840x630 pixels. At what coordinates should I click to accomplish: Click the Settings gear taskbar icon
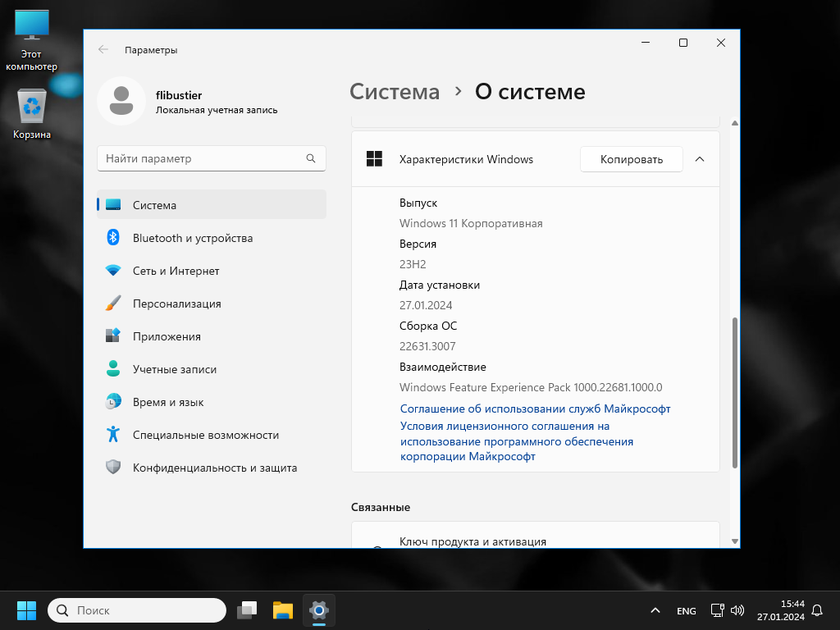point(319,610)
